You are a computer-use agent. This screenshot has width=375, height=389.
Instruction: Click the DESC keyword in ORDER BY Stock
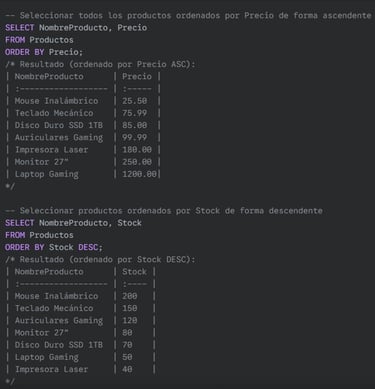coord(88,247)
